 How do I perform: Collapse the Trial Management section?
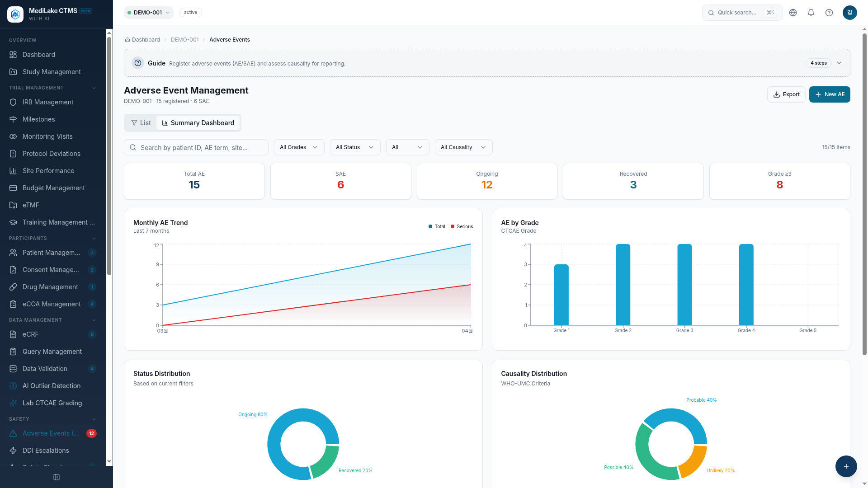click(94, 88)
